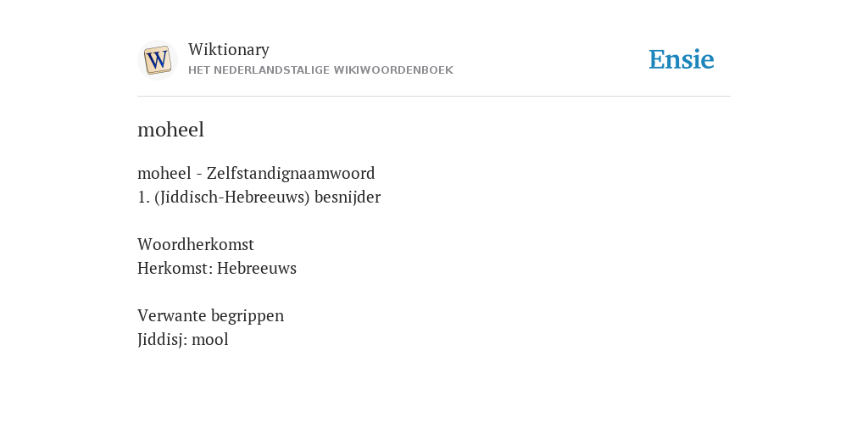Click the word 'Zelfstandignaamwoord'

291,173
